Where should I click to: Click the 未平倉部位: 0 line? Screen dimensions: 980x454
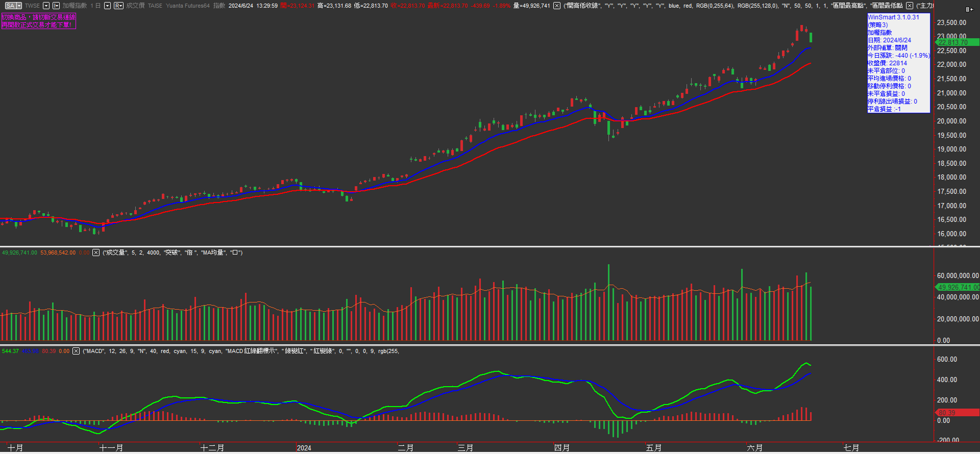887,71
